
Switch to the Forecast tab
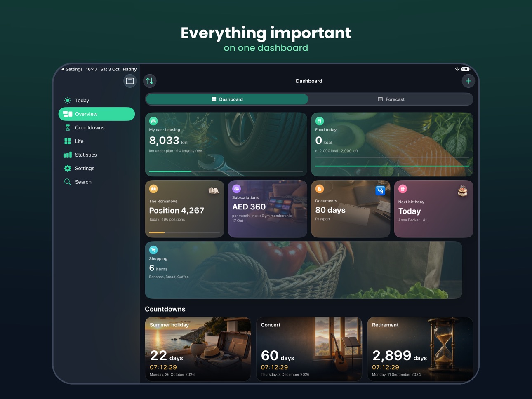pos(391,99)
